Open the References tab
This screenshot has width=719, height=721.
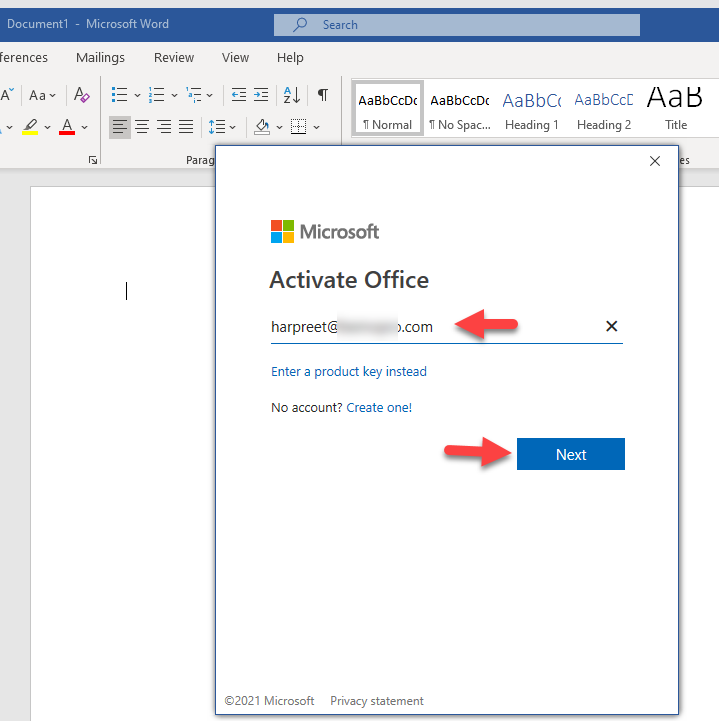pyautogui.click(x=24, y=57)
